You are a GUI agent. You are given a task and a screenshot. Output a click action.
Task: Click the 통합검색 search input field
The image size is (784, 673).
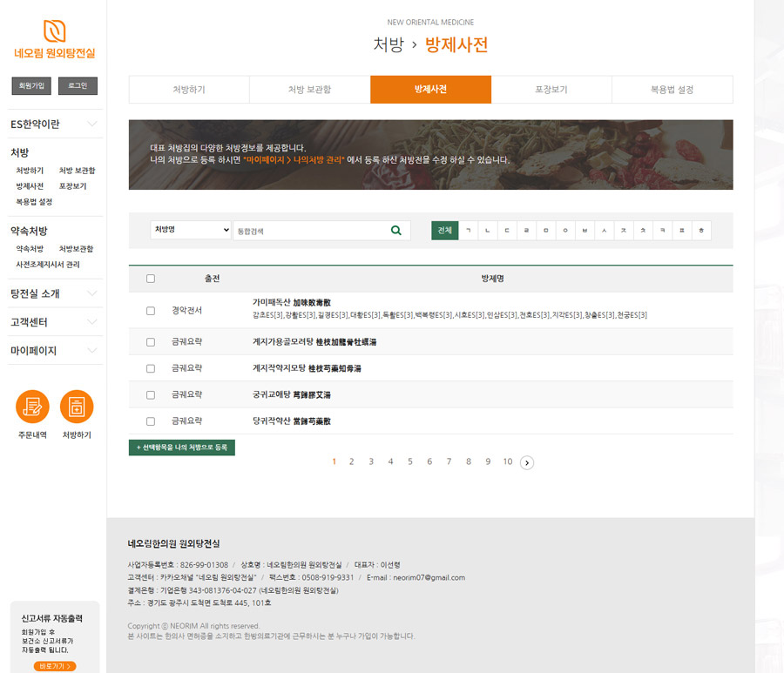[310, 231]
